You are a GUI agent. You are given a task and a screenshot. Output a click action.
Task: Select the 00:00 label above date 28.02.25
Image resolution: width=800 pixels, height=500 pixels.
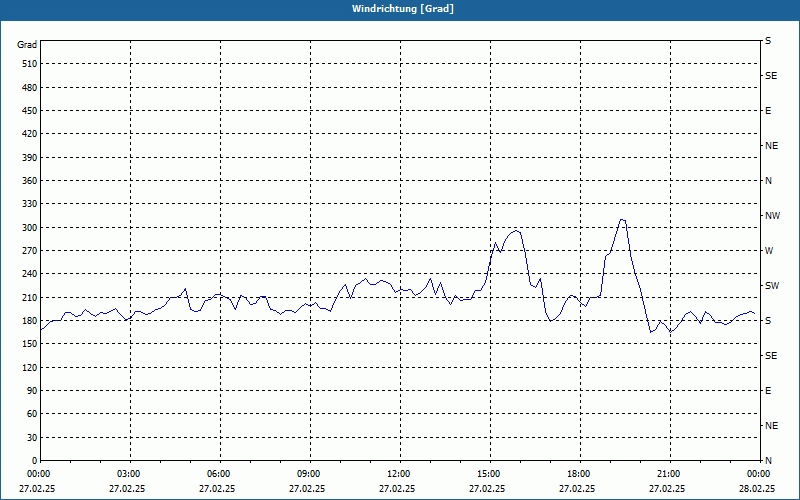point(759,473)
